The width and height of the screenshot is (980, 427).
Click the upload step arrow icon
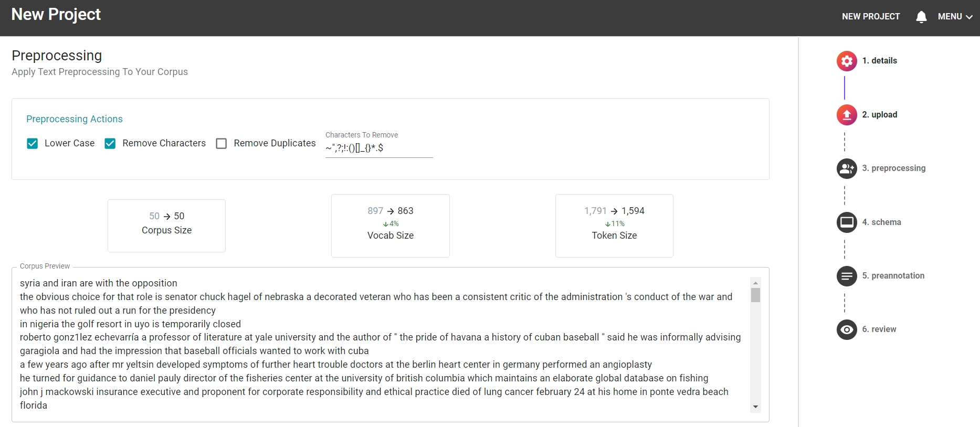(x=846, y=115)
